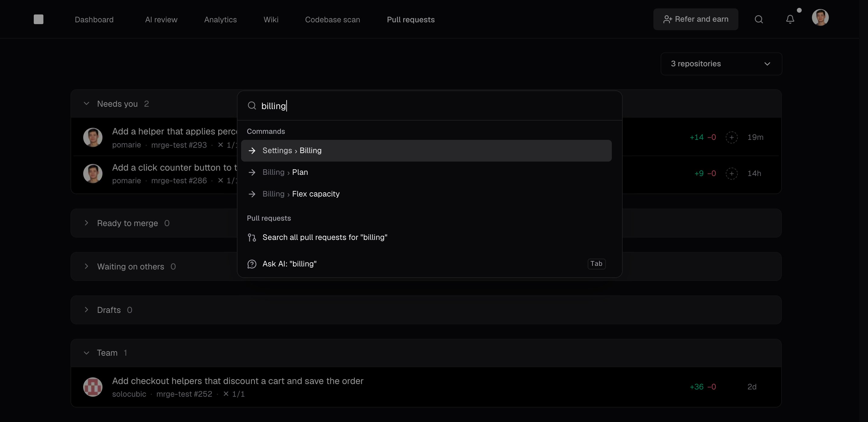Screen dimensions: 868x422
Task: Open search via header magnifier icon
Action: (759, 19)
